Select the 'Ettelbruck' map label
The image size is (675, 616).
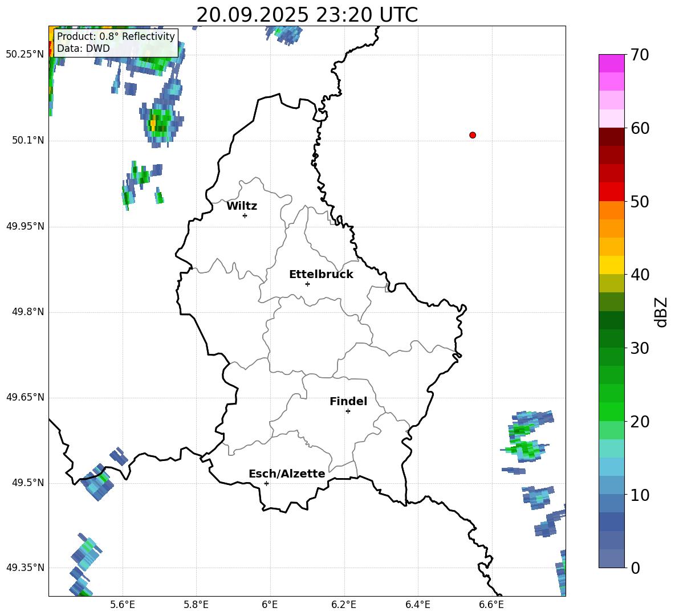point(321,275)
